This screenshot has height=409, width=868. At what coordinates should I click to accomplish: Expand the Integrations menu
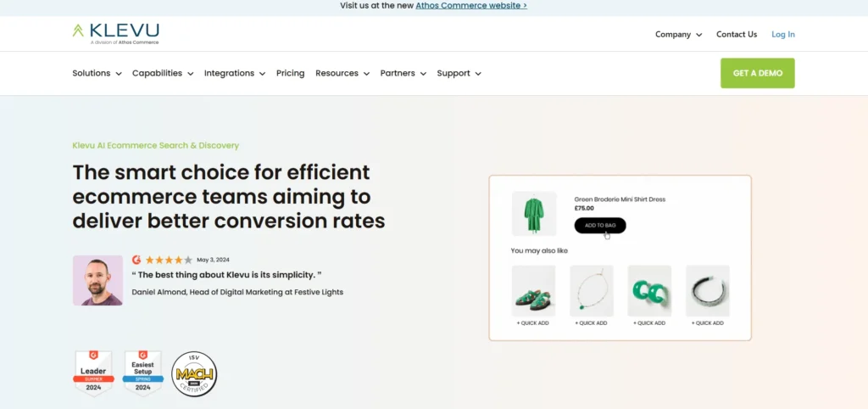pos(235,73)
